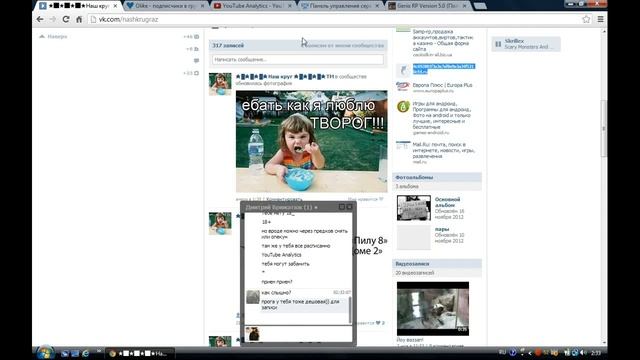This screenshot has height=360, width=640.
Task: Open the Игры для андроид link
Action: pos(442,116)
